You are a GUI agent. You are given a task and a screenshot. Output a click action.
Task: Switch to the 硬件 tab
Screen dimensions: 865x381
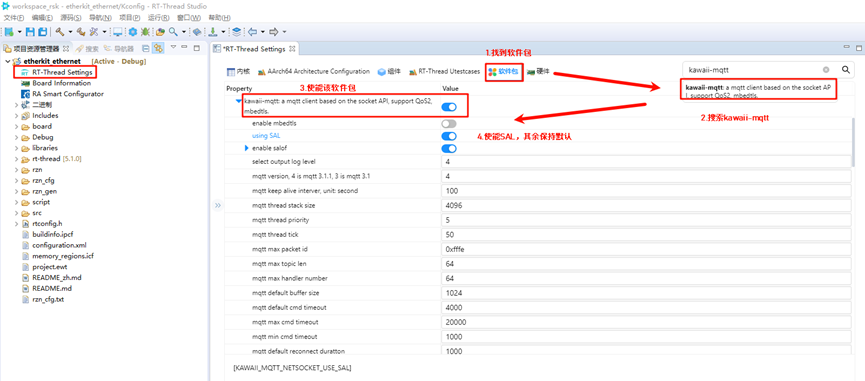(538, 72)
